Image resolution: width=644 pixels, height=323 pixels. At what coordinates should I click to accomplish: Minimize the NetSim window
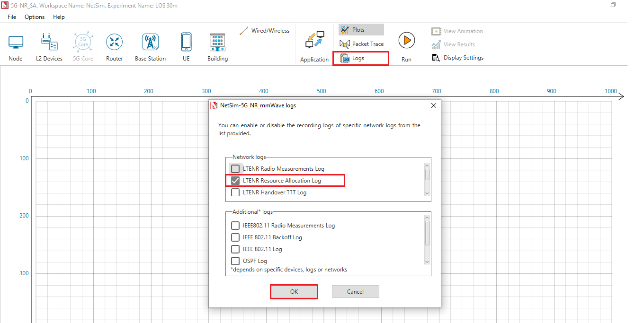[592, 5]
